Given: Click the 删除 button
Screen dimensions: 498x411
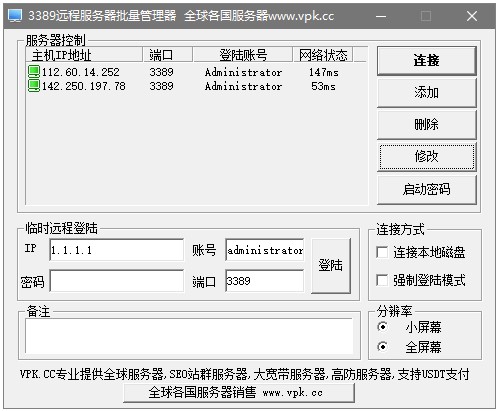Looking at the screenshot, I should coord(426,125).
